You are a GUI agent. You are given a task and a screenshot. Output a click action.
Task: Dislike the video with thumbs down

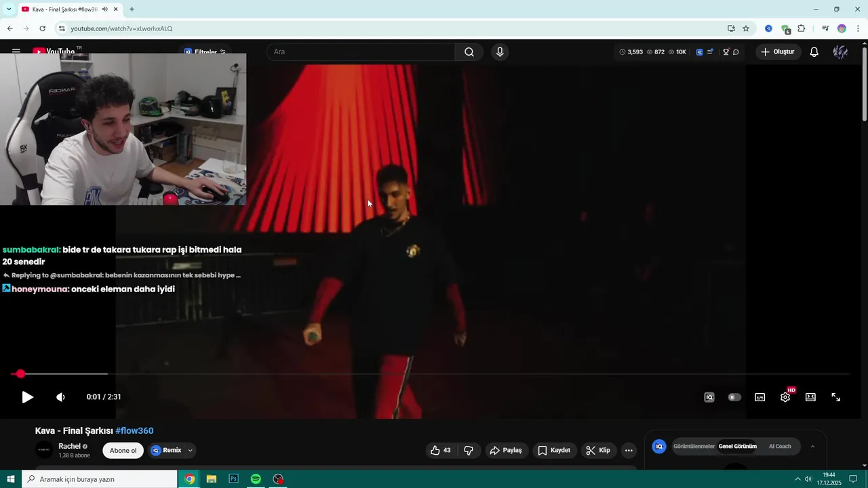pos(469,450)
